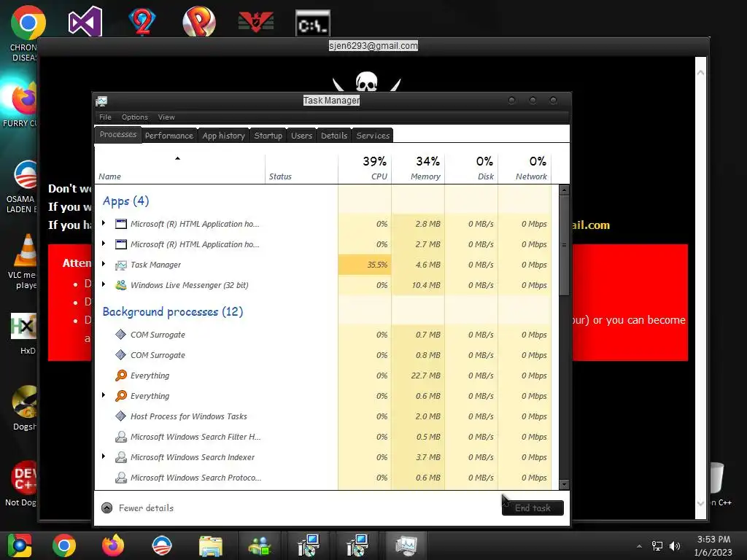Select first COM Surrogate process icon
This screenshot has width=747, height=560.
point(121,334)
